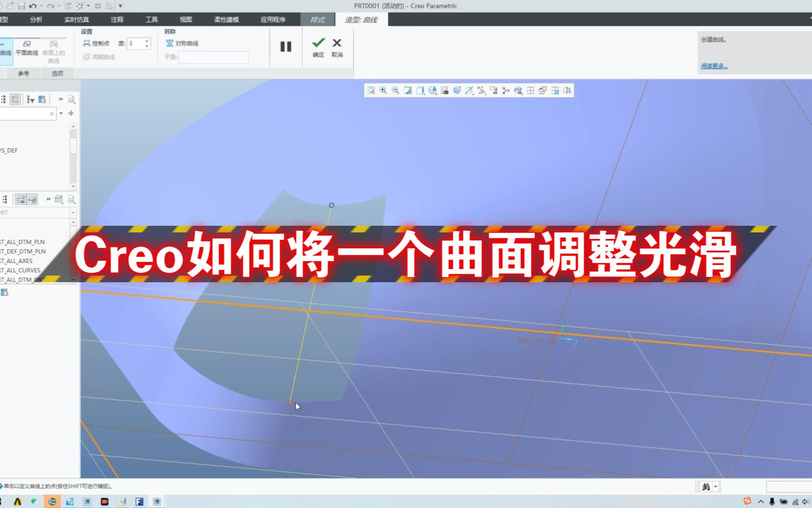Viewport: 812px width, 508px height.
Task: Open the Style display filters icon
Action: pyautogui.click(x=518, y=91)
